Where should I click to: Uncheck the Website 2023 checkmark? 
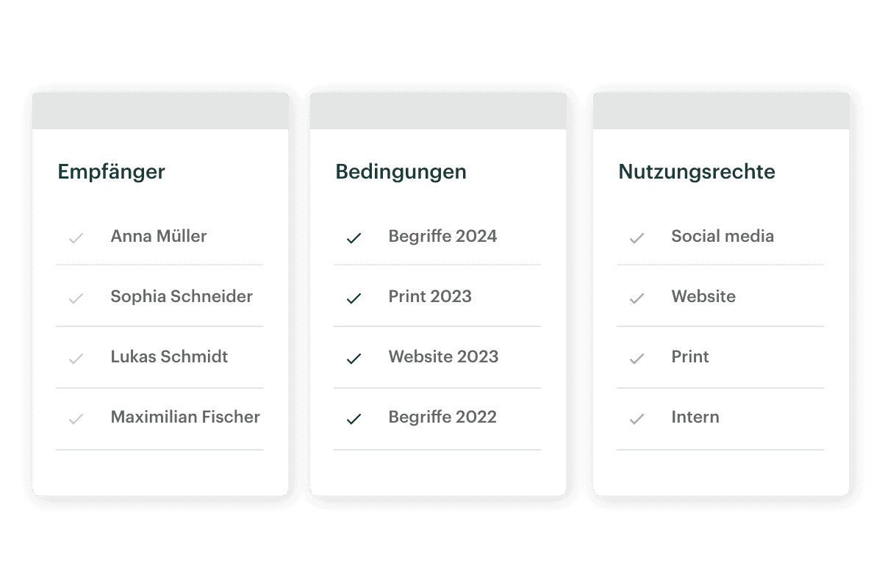pos(354,359)
